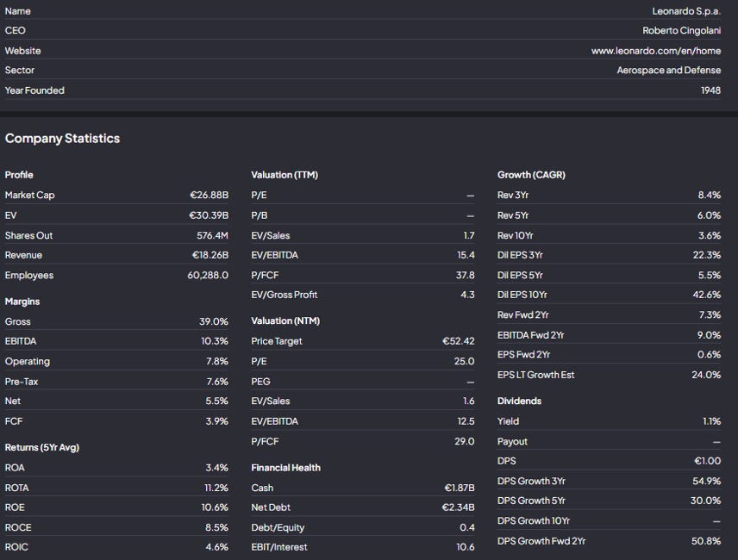Select Rev 3Yr growth value 8.4%
Screen dimensions: 738x560
[710, 195]
